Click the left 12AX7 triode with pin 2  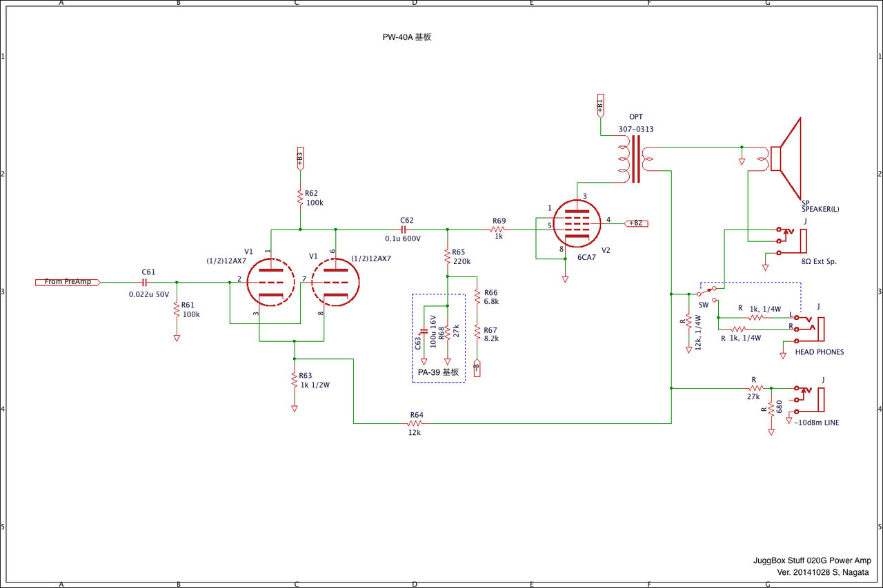click(270, 281)
